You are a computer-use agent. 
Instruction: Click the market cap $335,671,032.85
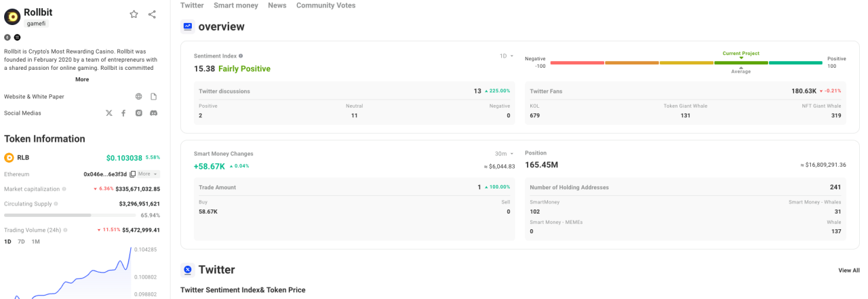pyautogui.click(x=138, y=189)
